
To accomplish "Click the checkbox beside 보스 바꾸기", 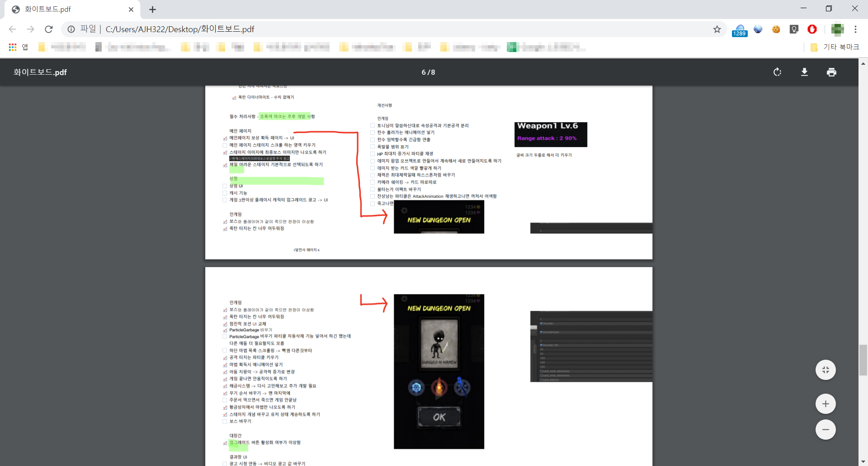I will (225, 422).
